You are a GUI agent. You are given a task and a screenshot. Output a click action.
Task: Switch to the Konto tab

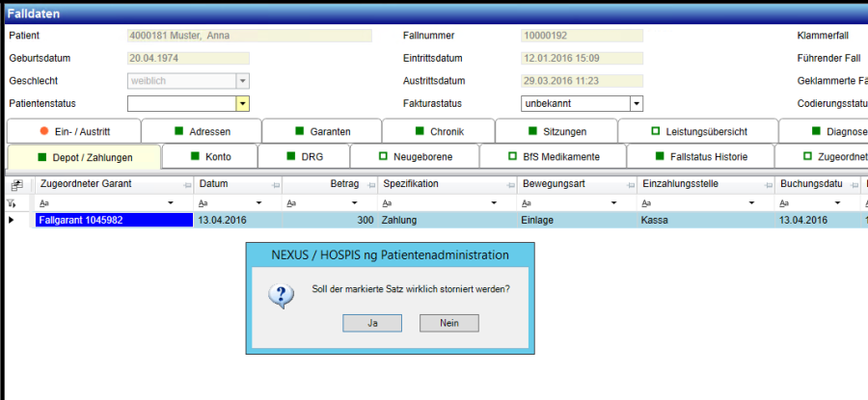click(210, 157)
